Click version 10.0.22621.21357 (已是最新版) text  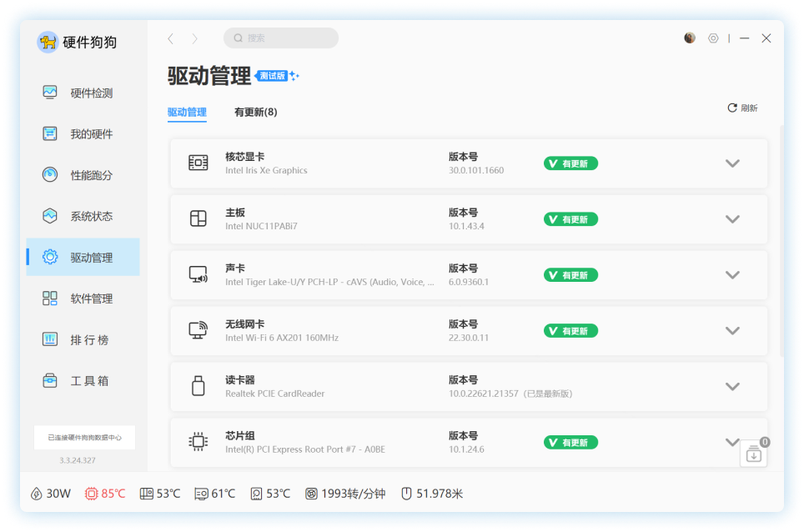click(510, 394)
